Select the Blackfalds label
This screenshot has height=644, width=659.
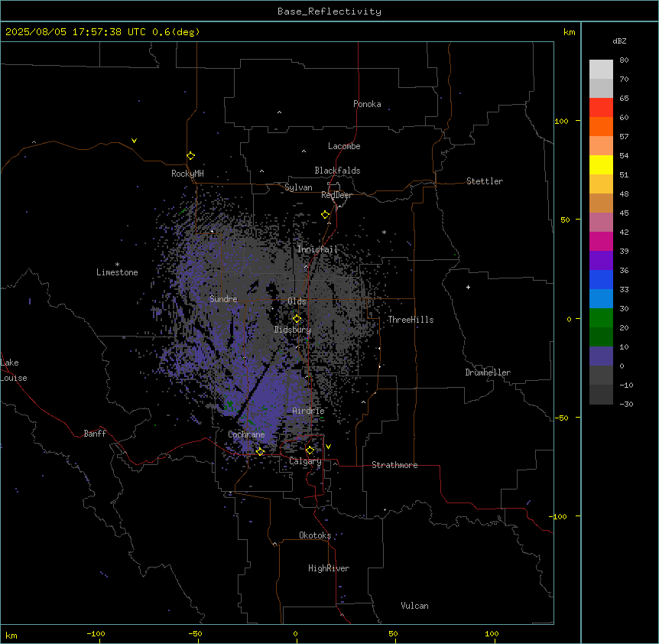pos(337,171)
